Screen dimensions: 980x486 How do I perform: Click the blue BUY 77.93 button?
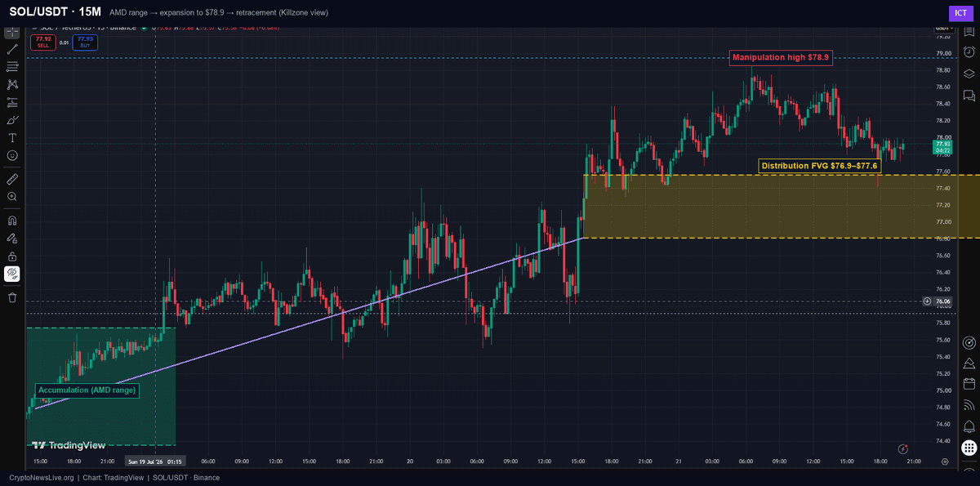pos(84,42)
